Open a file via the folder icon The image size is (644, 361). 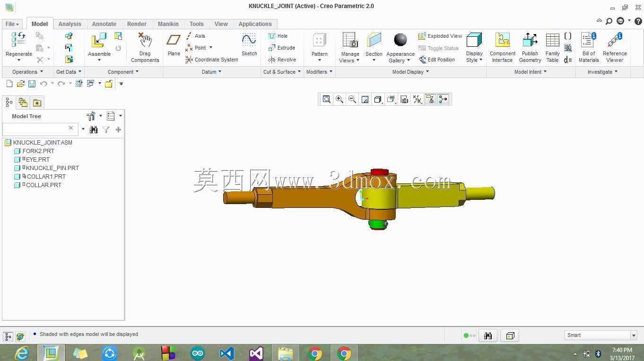click(20, 84)
